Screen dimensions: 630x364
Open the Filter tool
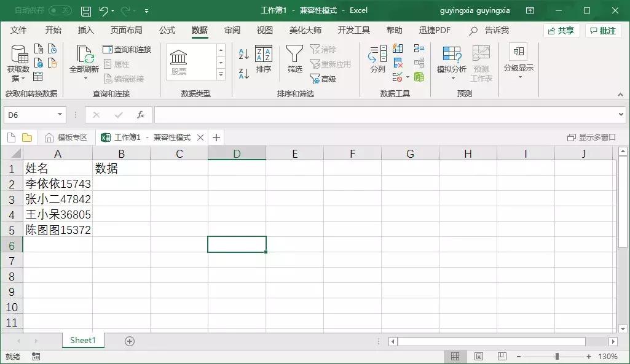coord(294,61)
